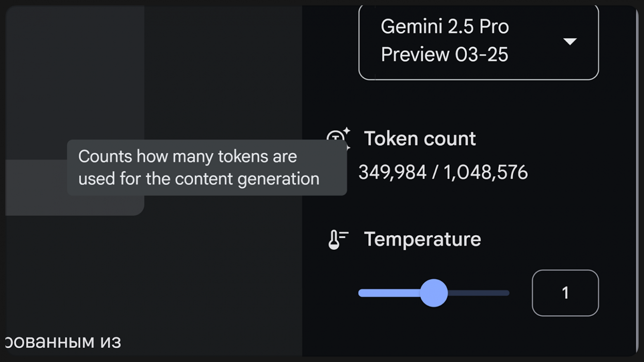The height and width of the screenshot is (362, 644).
Task: Click the "Gemini 2.5 Pro" text line
Action: tap(444, 26)
